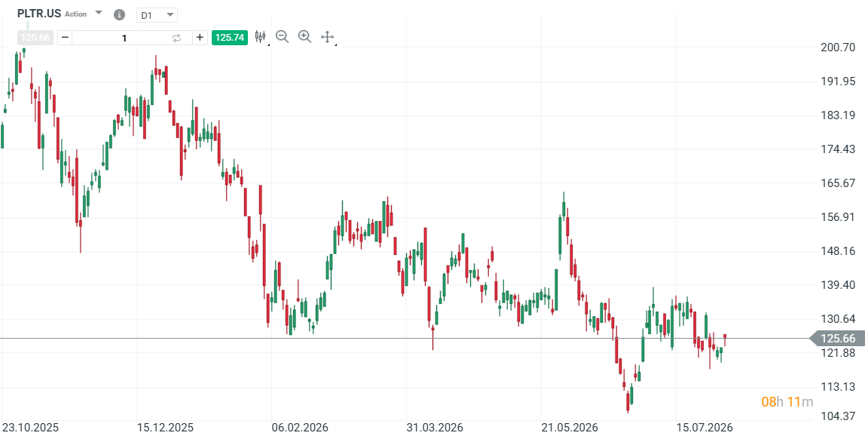
Task: Click the 125.66 sell price button
Action: pyautogui.click(x=35, y=38)
